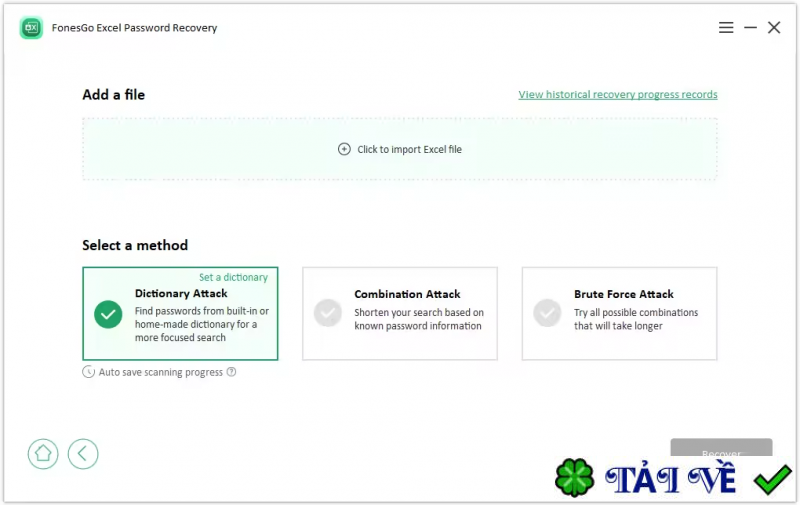Click the Select a method heading
Image resolution: width=800 pixels, height=505 pixels.
click(x=135, y=245)
